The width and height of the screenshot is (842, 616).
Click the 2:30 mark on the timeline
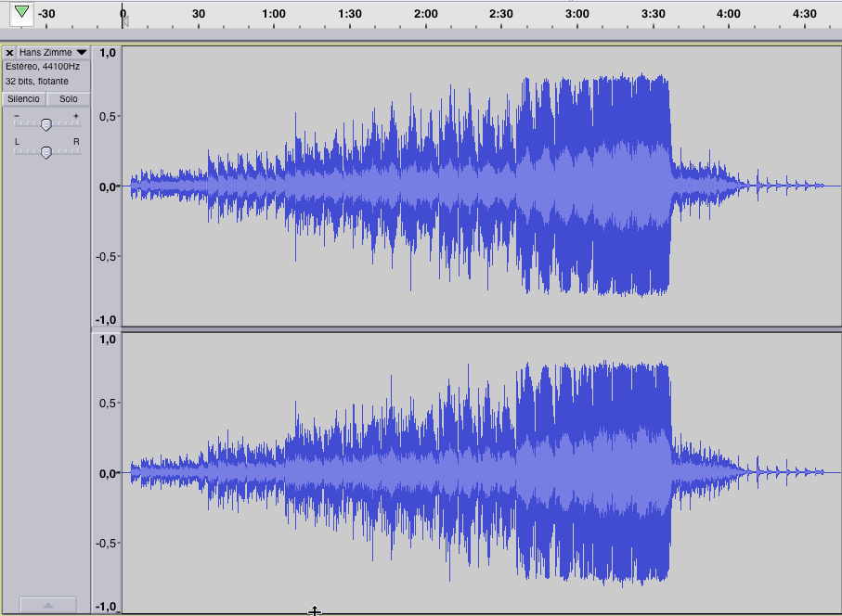point(500,14)
